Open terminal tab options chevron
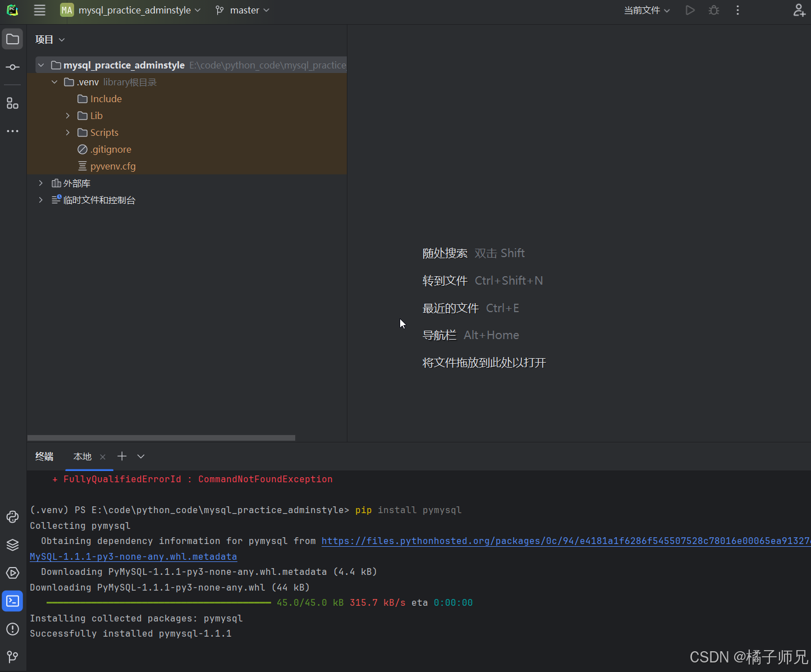 (x=141, y=456)
